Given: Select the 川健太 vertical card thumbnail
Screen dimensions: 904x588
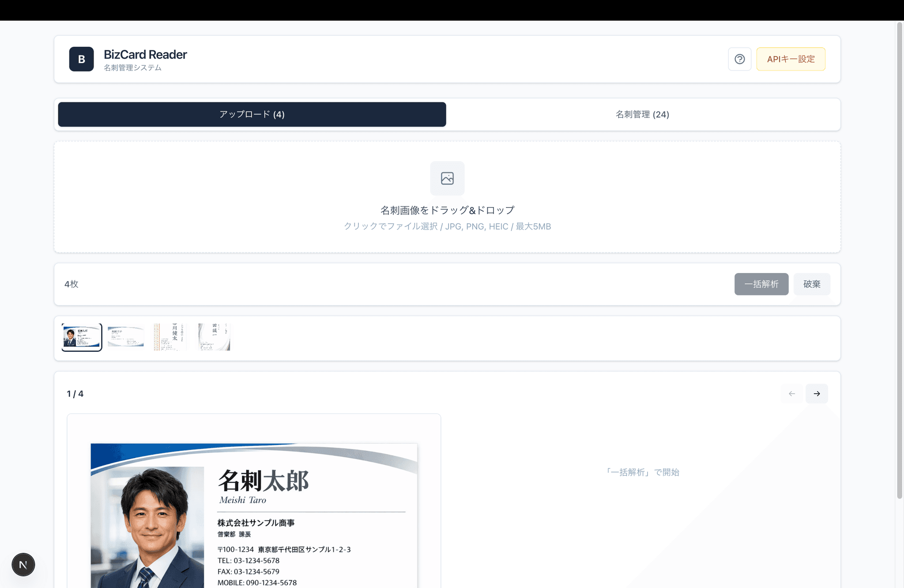Looking at the screenshot, I should point(169,337).
